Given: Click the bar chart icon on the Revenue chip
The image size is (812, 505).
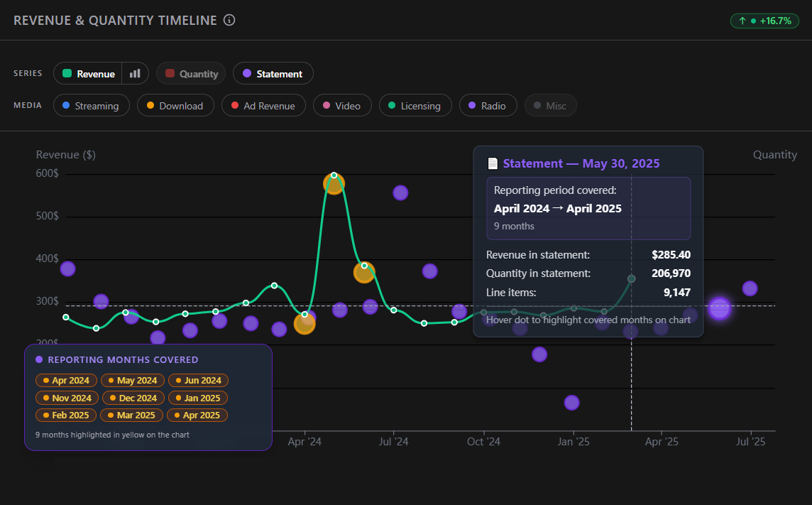Looking at the screenshot, I should pos(135,73).
